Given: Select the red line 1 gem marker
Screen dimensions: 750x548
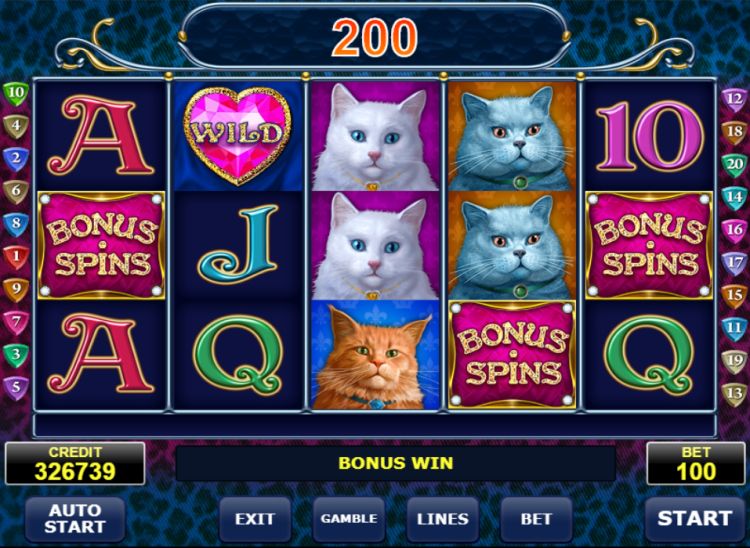Looking at the screenshot, I should click(x=16, y=257).
